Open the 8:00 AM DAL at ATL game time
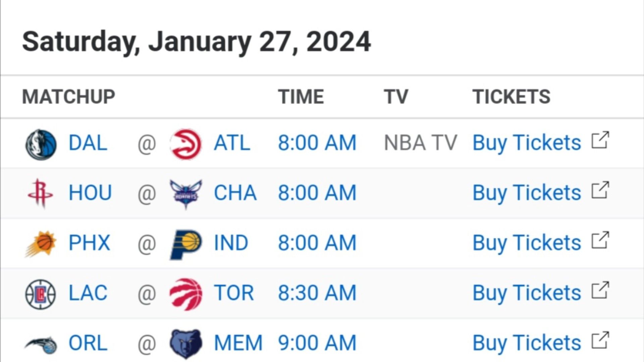644x362 pixels. pyautogui.click(x=317, y=143)
